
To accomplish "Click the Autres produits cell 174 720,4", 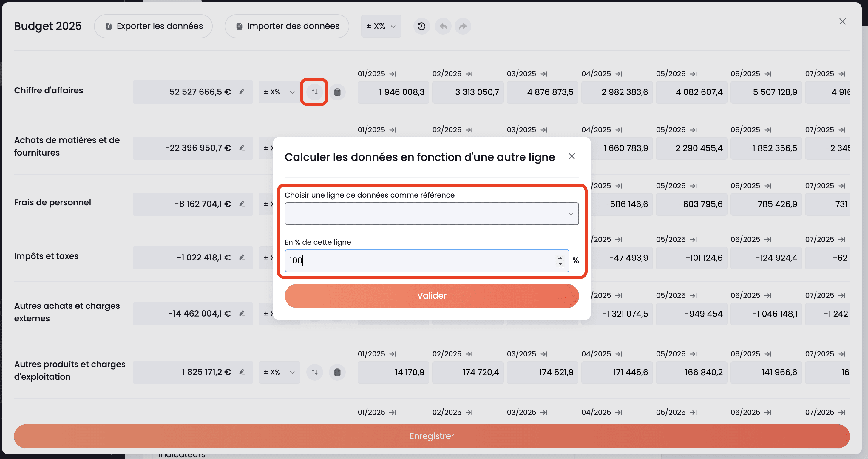I will (x=468, y=372).
